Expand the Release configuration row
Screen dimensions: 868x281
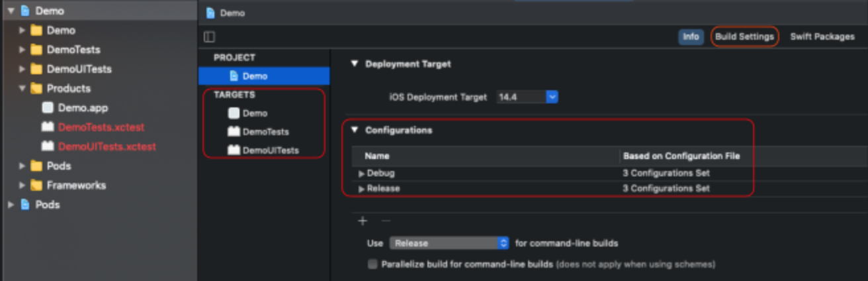[x=361, y=189]
